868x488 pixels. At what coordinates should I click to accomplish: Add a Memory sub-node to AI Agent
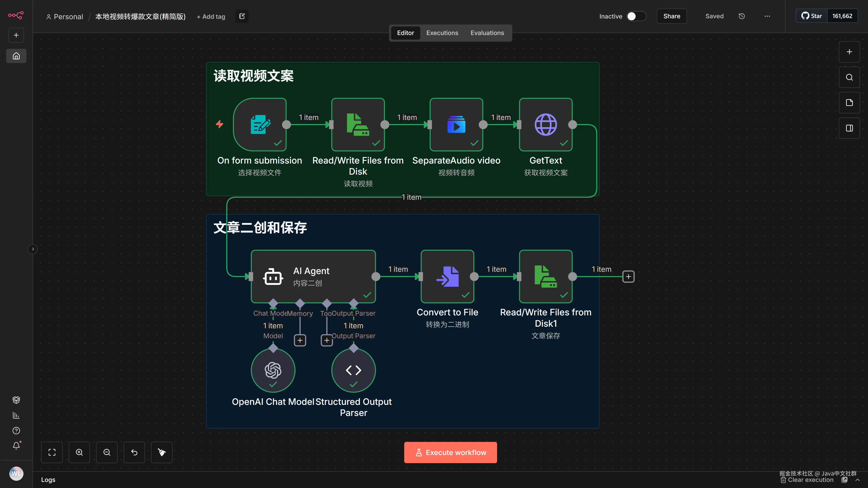coord(300,340)
